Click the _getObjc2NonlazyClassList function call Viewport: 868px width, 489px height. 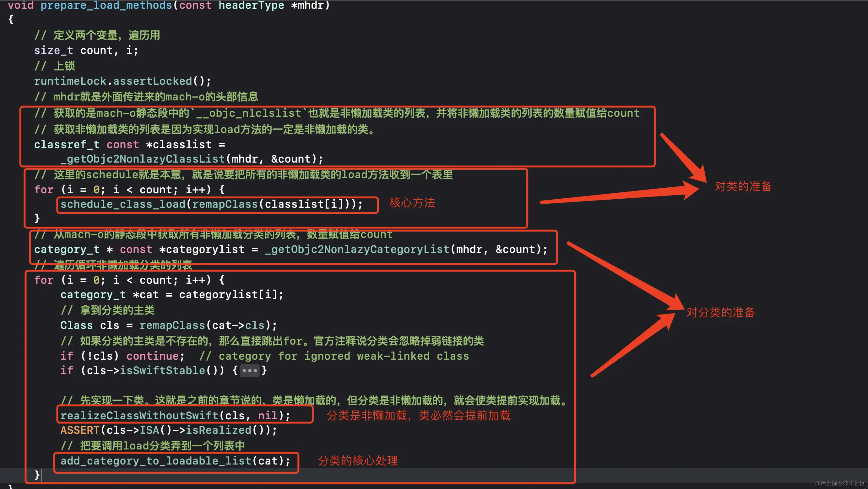[143, 159]
